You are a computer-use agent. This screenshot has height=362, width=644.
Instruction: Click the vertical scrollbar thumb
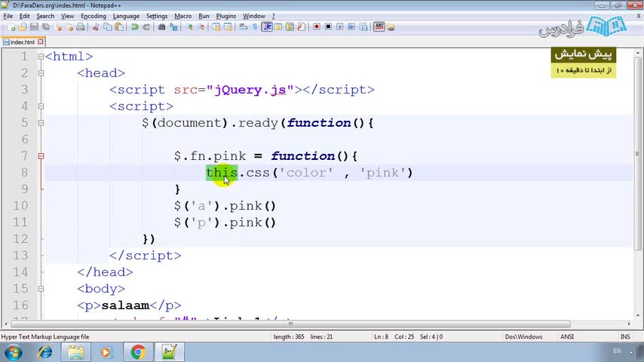click(637, 154)
